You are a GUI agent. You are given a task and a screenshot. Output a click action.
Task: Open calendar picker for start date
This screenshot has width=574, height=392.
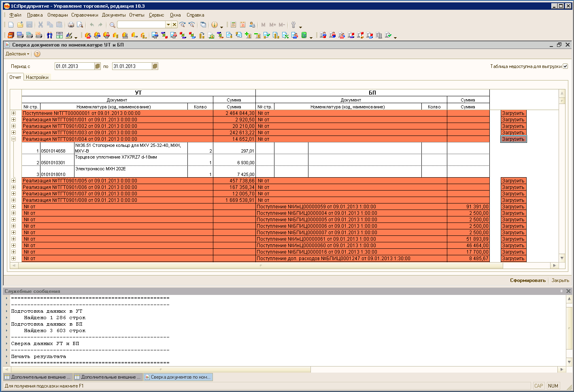[98, 66]
